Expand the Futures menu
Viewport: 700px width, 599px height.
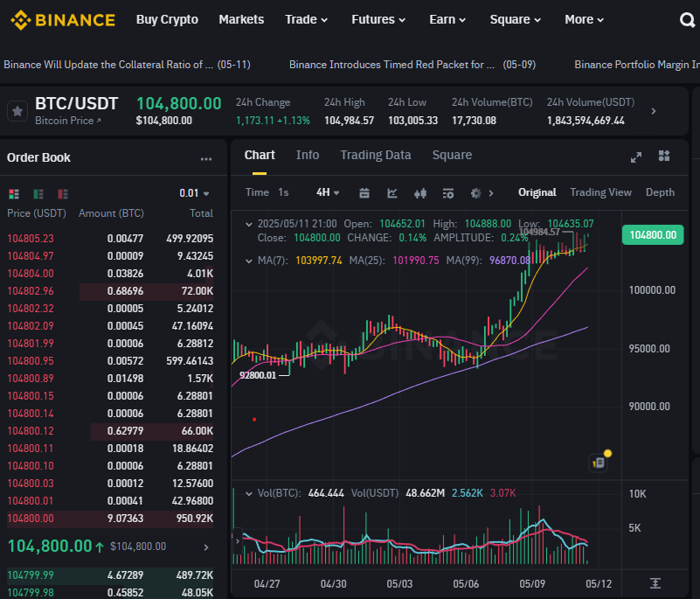tap(378, 19)
